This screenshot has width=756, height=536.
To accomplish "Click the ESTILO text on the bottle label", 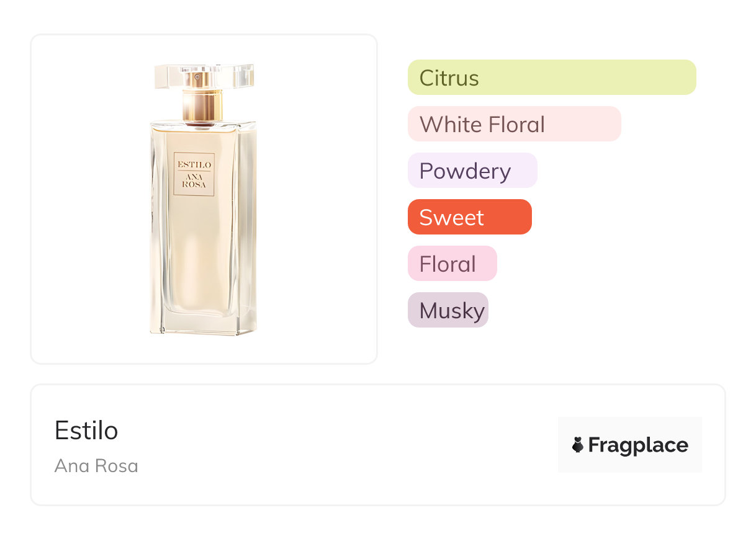I will coord(194,164).
